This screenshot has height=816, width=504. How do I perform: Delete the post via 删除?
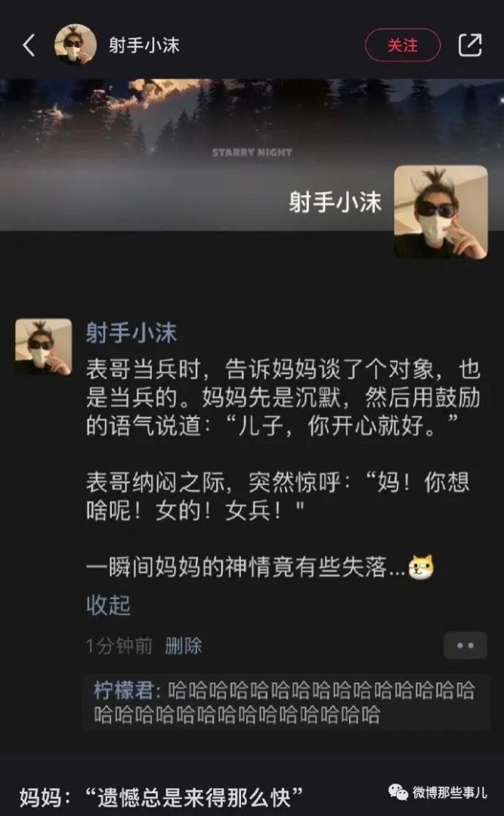pos(184,646)
